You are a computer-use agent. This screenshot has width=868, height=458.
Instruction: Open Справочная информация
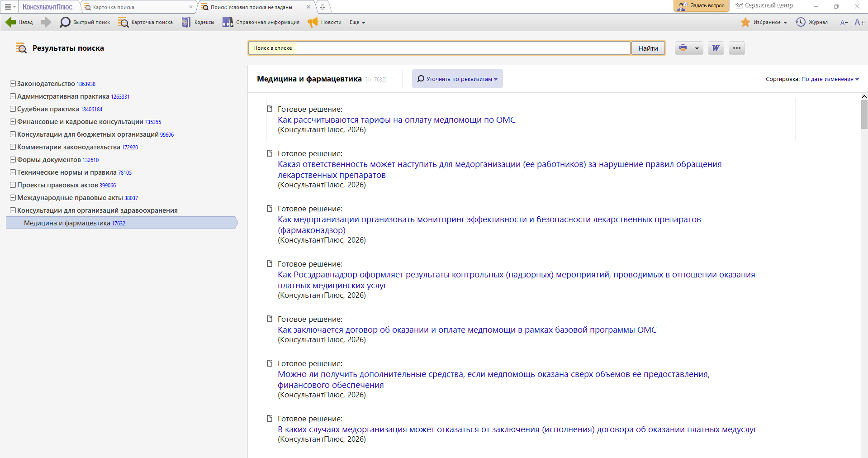pyautogui.click(x=261, y=22)
